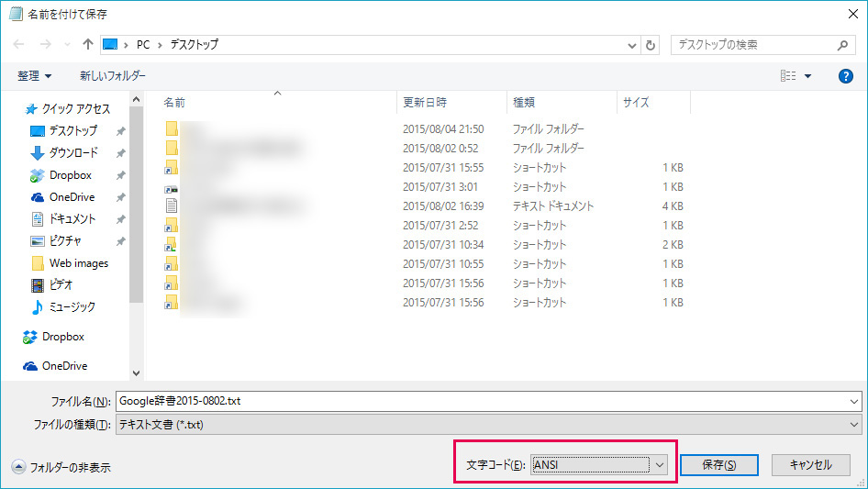Open pinned OneDrive under quick access
Screen dimensions: 868x489
point(62,197)
